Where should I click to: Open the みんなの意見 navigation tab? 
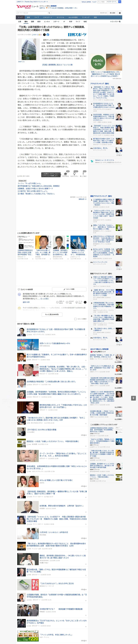[73, 17]
